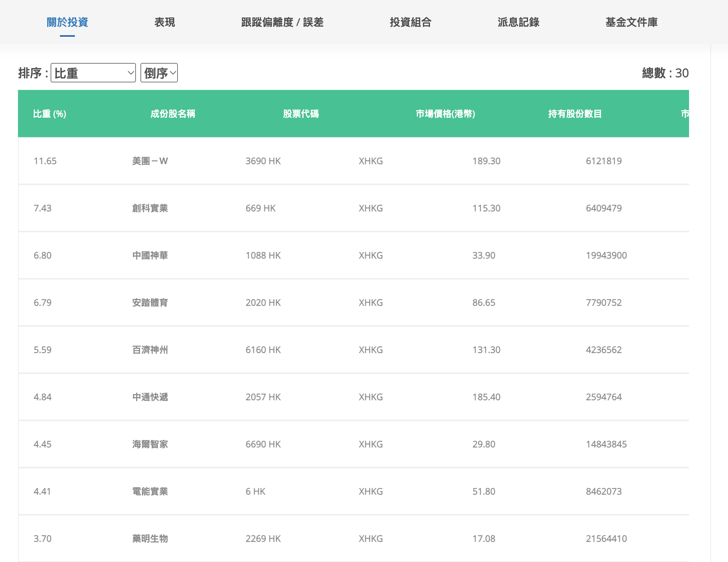The height and width of the screenshot is (562, 728).
Task: Select the 中國神華 stock name
Action: pyautogui.click(x=150, y=256)
